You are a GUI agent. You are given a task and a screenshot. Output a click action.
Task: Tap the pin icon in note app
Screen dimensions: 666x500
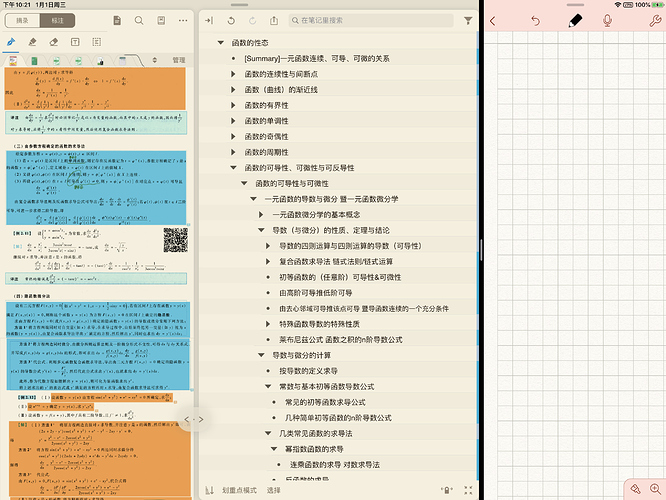coord(635,489)
